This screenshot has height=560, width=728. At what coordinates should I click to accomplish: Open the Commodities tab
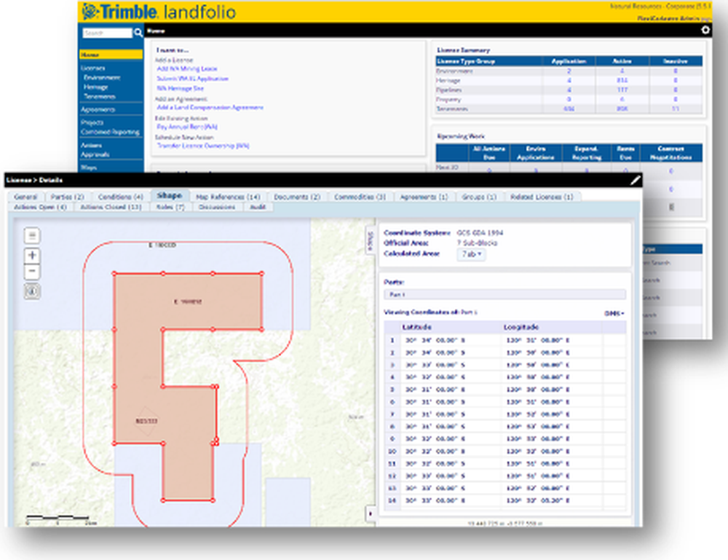pyautogui.click(x=360, y=197)
